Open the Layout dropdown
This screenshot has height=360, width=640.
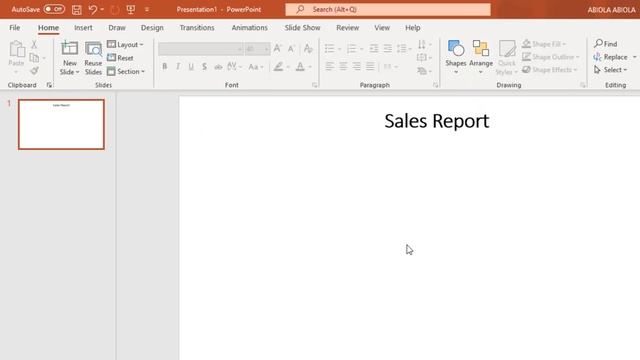[125, 44]
